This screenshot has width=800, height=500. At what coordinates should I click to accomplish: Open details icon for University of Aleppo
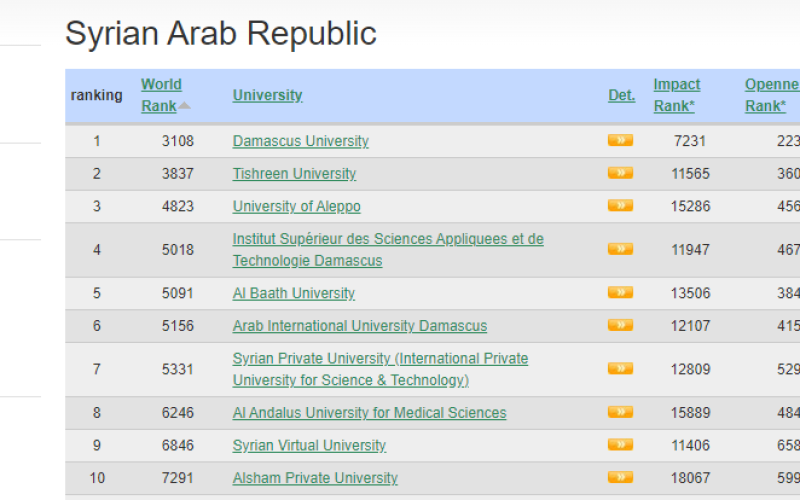pos(620,206)
